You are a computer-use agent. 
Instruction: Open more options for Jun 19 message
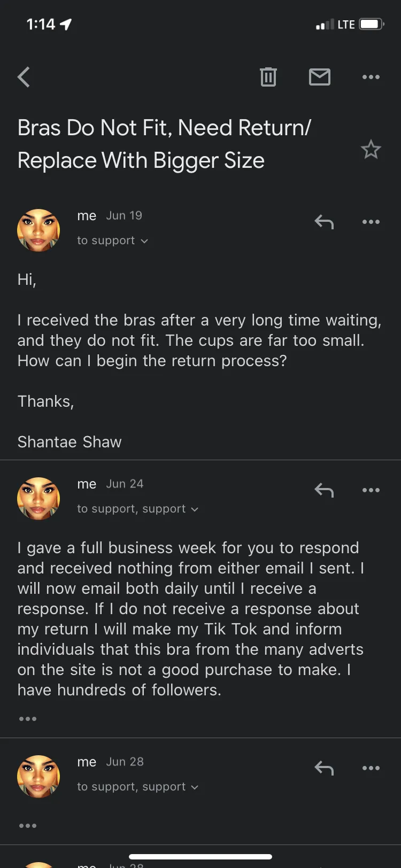371,221
